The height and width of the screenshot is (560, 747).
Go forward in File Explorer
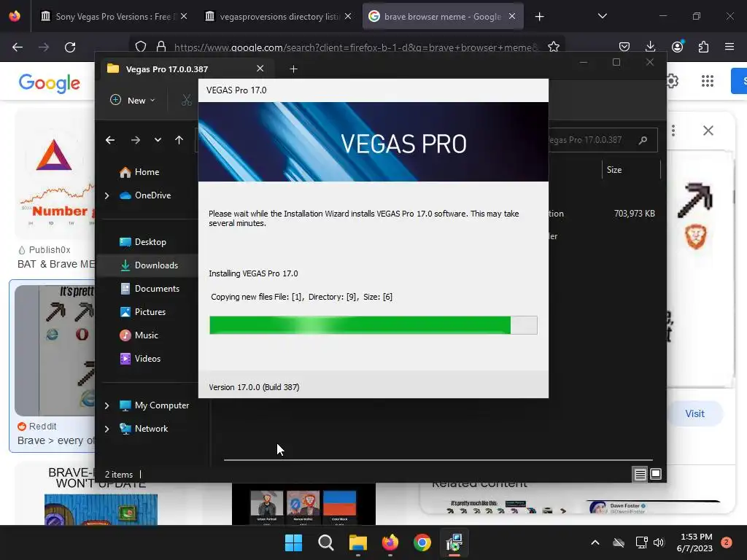135,140
